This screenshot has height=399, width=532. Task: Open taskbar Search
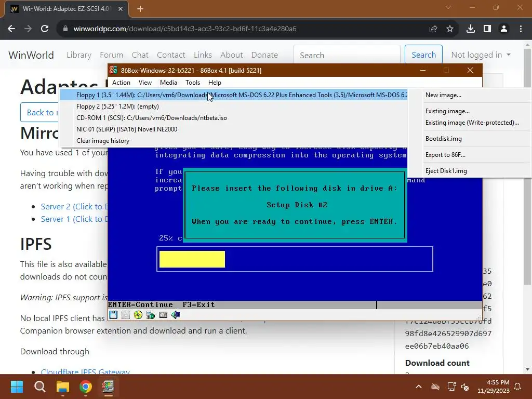pos(39,387)
